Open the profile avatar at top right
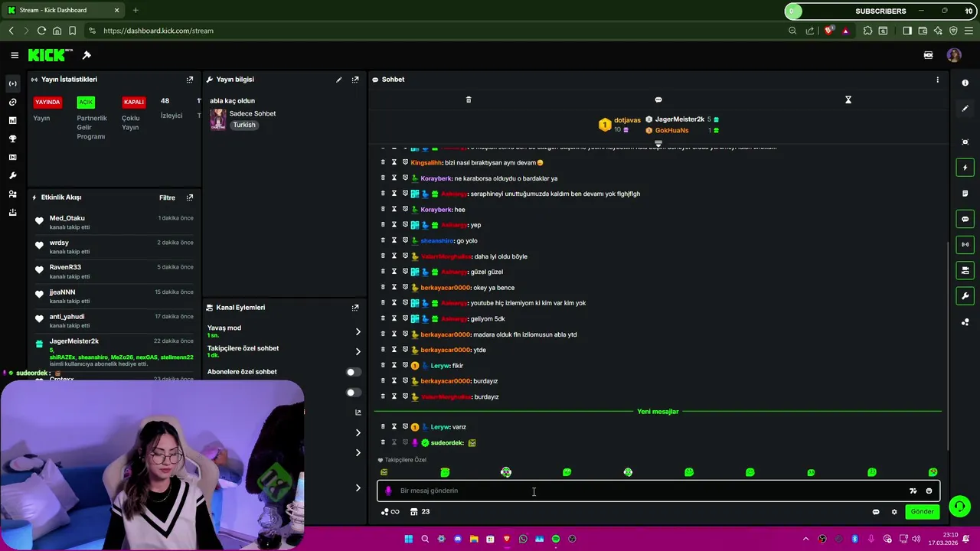The image size is (980, 551). coord(953,55)
